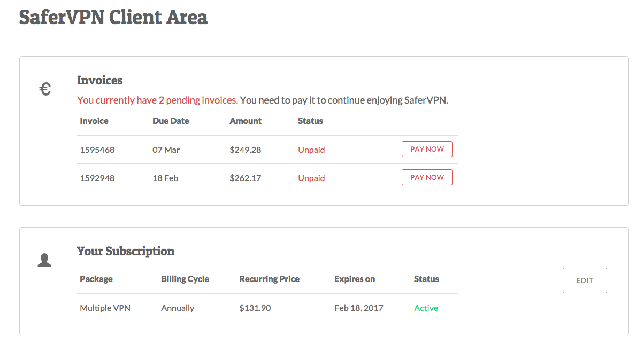
Task: Click the Multiple VPN package name
Action: tap(105, 308)
